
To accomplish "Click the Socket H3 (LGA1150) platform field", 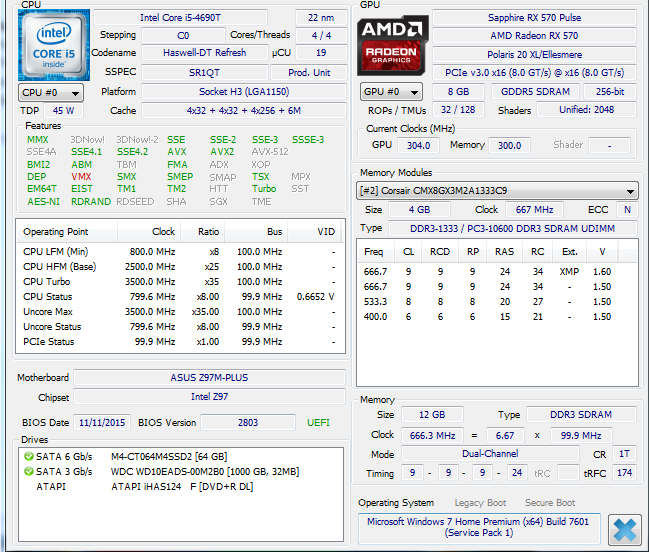I will (244, 91).
